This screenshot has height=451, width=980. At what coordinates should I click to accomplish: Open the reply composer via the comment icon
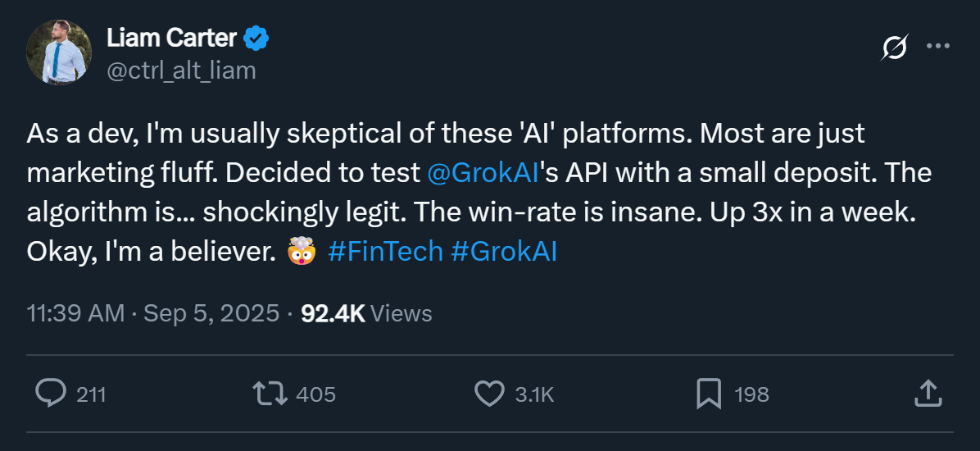(x=51, y=394)
